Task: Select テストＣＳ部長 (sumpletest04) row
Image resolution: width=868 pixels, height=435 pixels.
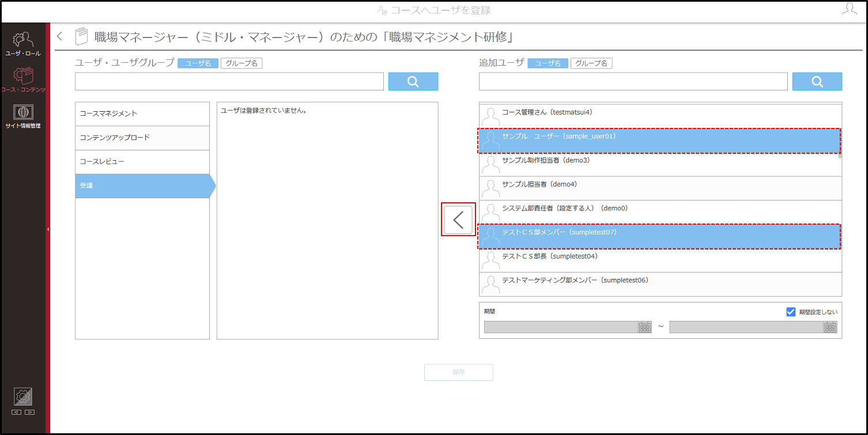Action: pyautogui.click(x=661, y=260)
